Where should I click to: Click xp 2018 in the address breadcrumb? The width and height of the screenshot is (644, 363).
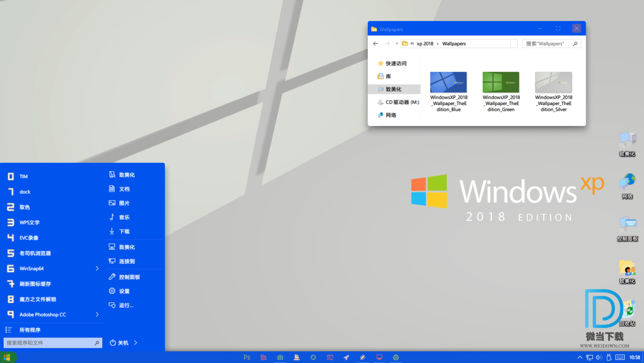(x=425, y=44)
